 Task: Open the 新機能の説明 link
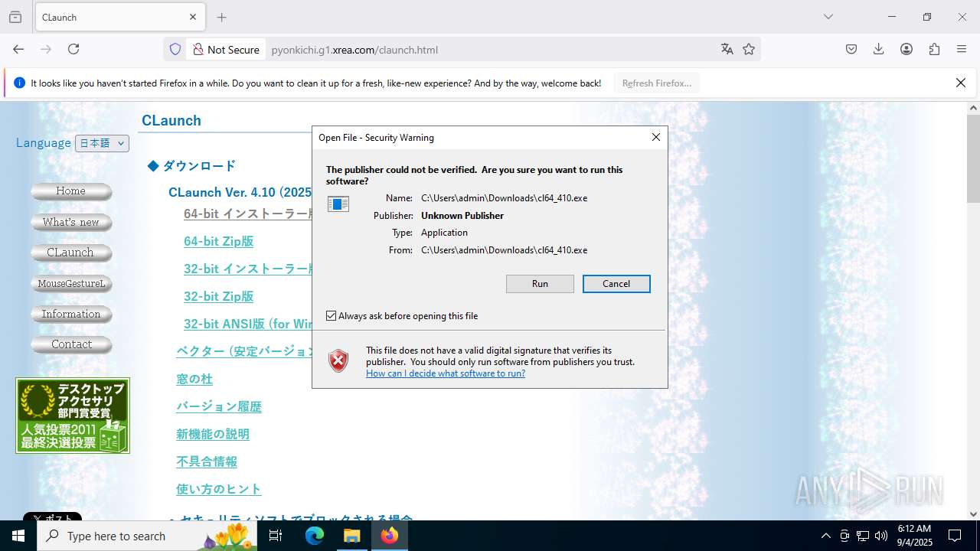pos(213,434)
